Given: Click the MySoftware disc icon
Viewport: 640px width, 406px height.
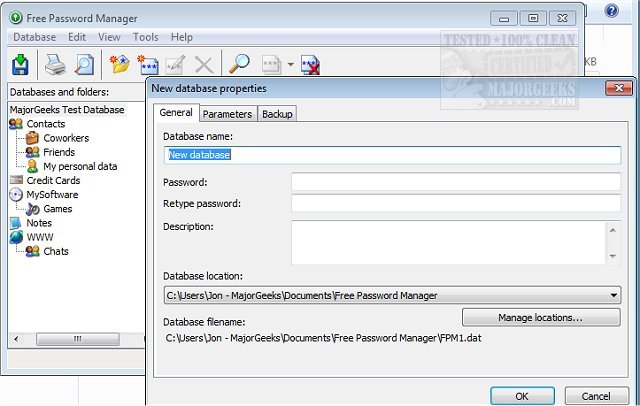Looking at the screenshot, I should (x=16, y=194).
